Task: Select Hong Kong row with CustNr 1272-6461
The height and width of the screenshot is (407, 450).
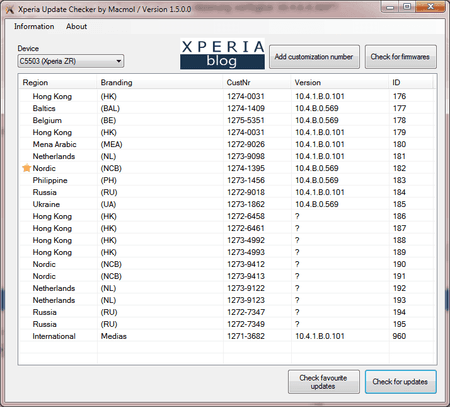Action: point(227,228)
